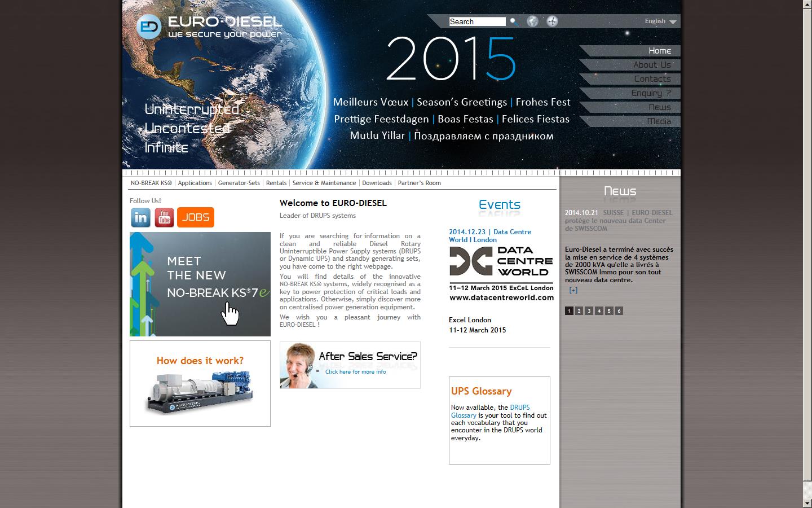Select Partner's Room in the navigation bar
This screenshot has height=508, width=812.
(x=419, y=183)
